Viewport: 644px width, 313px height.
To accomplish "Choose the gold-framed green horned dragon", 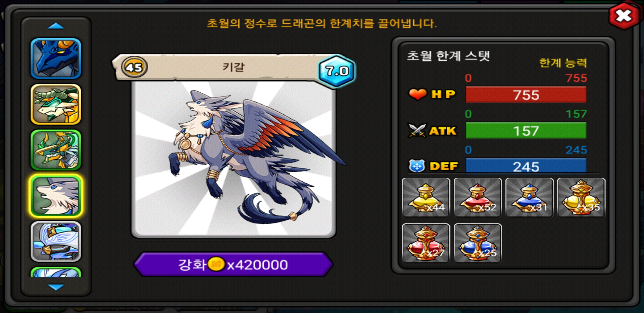I will coord(56,104).
